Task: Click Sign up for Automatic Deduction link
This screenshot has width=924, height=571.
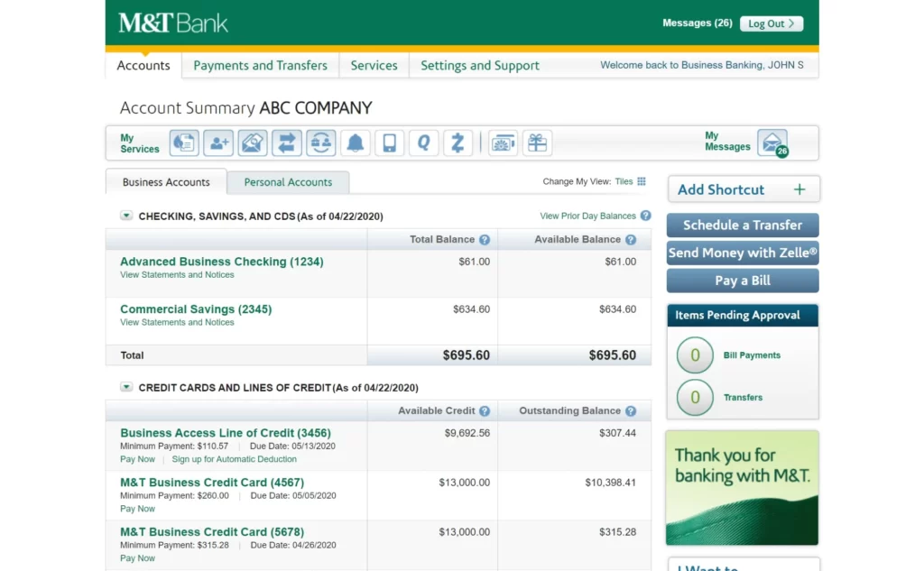Action: (234, 459)
